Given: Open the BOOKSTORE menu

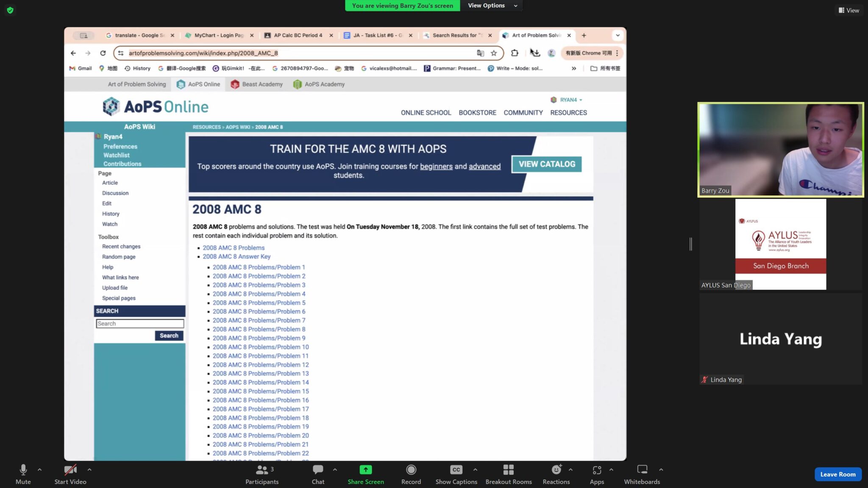Looking at the screenshot, I should click(x=477, y=113).
